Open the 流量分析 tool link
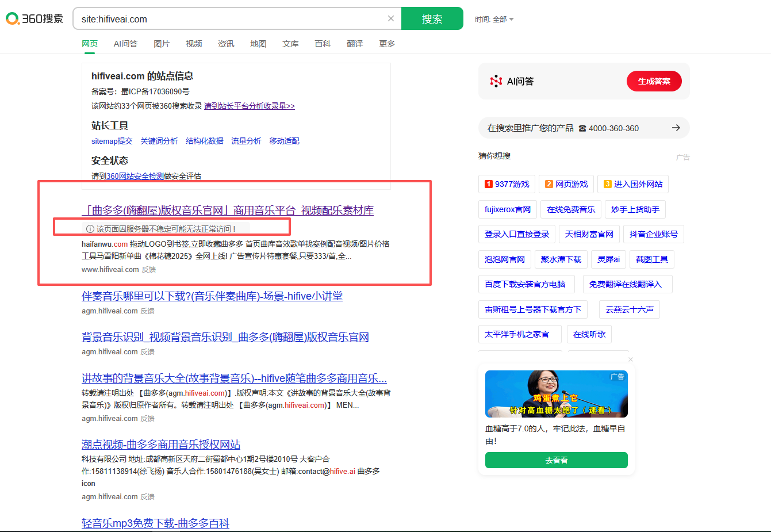 click(x=246, y=141)
